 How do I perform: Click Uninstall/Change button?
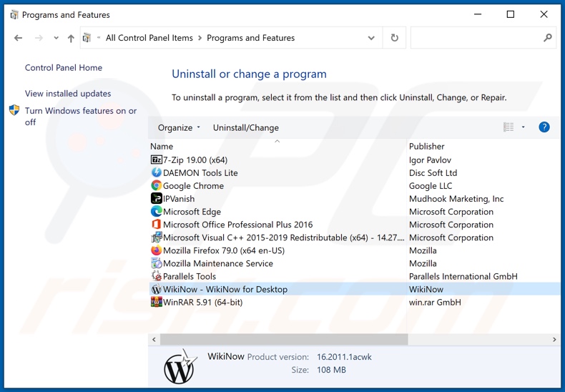[246, 127]
